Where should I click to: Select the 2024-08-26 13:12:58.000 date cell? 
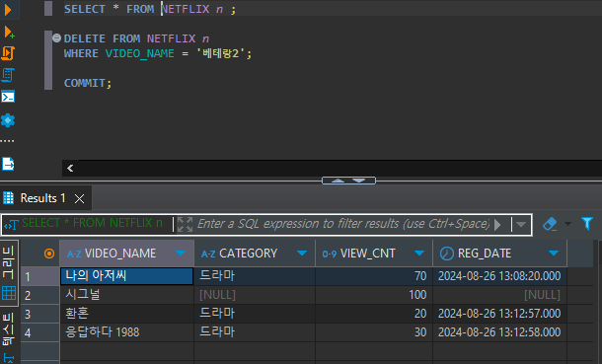500,332
